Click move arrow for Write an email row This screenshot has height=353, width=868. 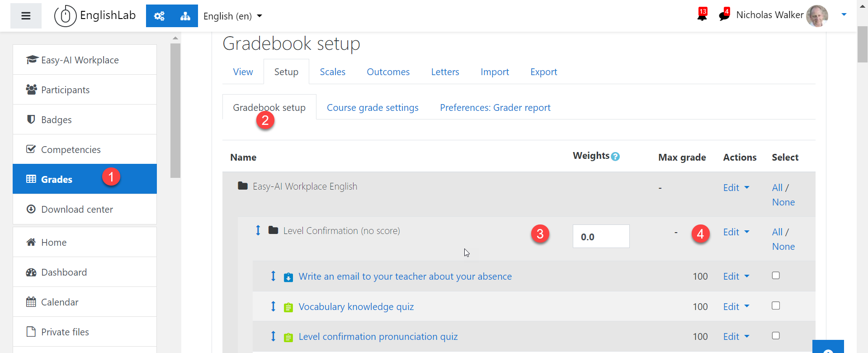273,276
